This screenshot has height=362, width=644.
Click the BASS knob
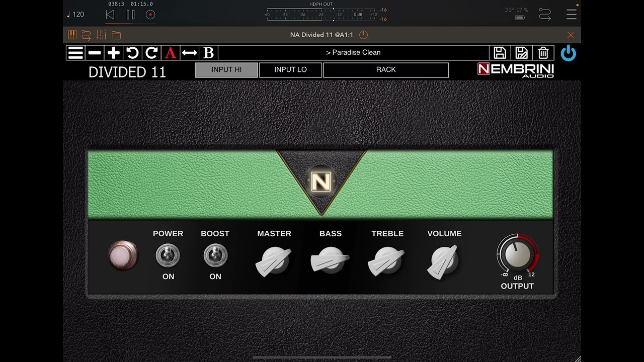330,260
